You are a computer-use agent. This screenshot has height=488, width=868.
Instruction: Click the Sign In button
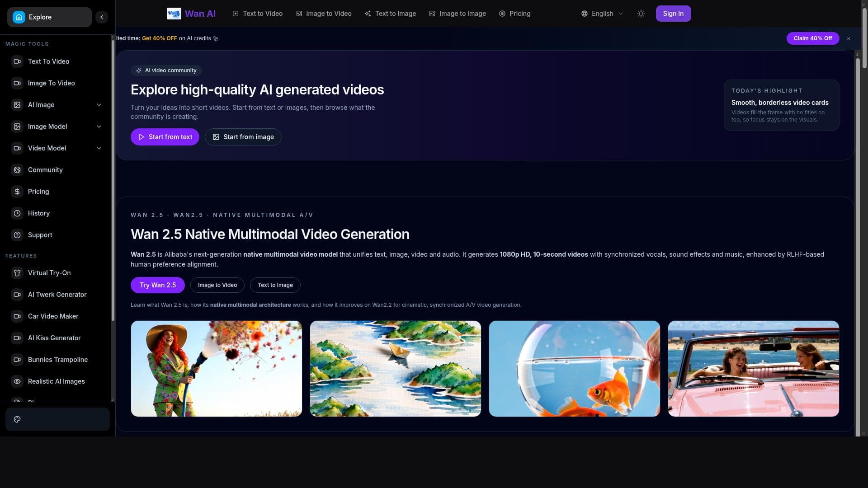pyautogui.click(x=673, y=14)
